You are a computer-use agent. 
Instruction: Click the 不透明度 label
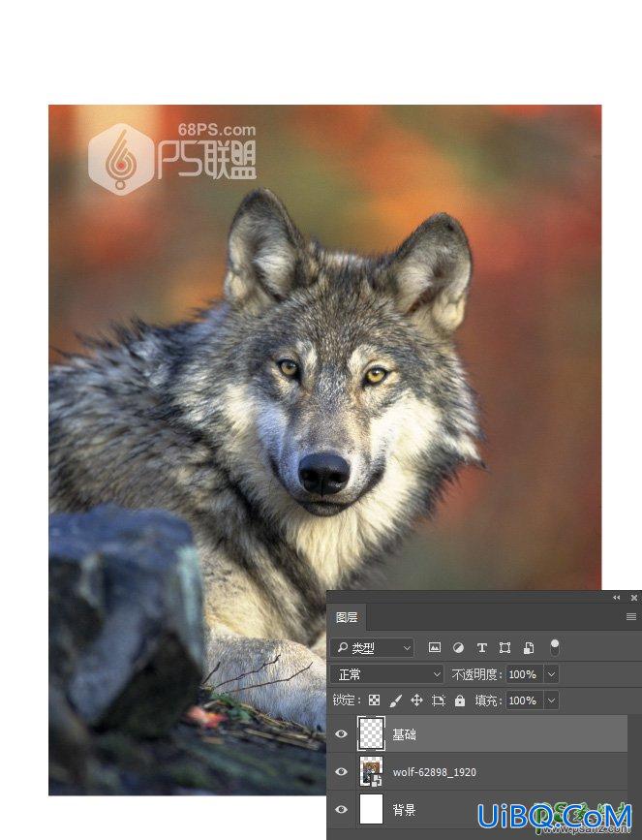click(476, 674)
